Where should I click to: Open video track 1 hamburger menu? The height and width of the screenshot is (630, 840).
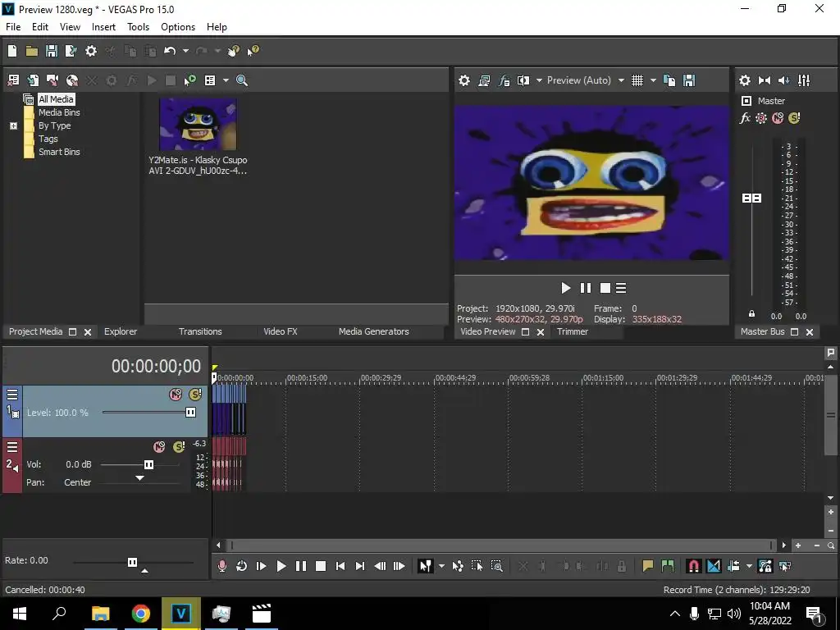tap(12, 395)
